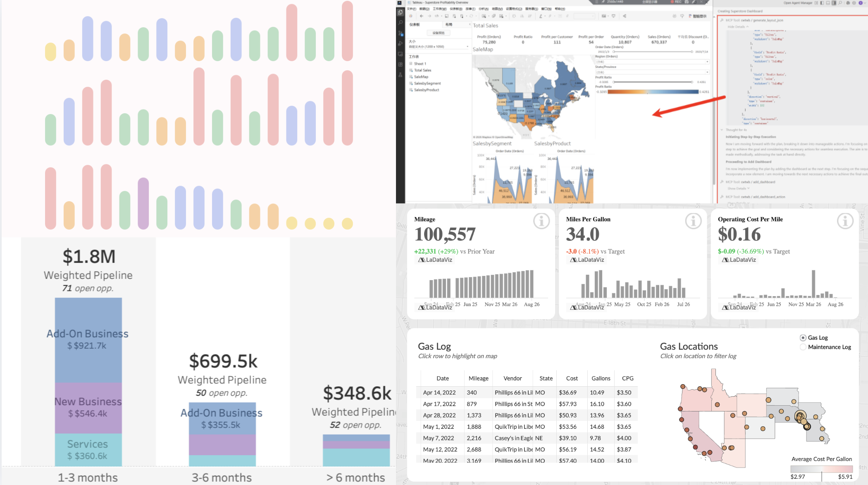The image size is (868, 485).
Task: Expand Show Details under add_dashboard tool
Action: click(x=739, y=188)
